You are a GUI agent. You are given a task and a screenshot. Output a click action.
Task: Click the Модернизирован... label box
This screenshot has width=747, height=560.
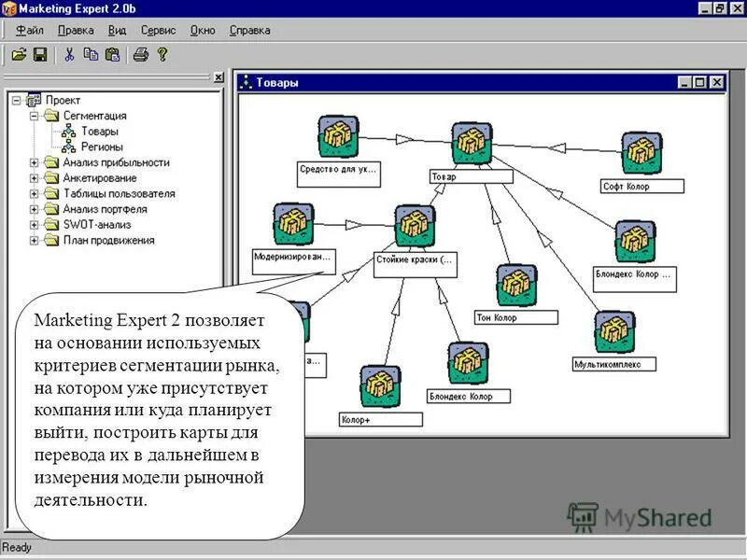coord(294,262)
